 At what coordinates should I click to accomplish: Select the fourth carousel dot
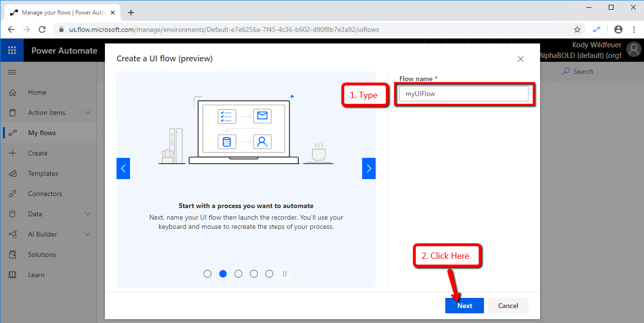pos(254,274)
